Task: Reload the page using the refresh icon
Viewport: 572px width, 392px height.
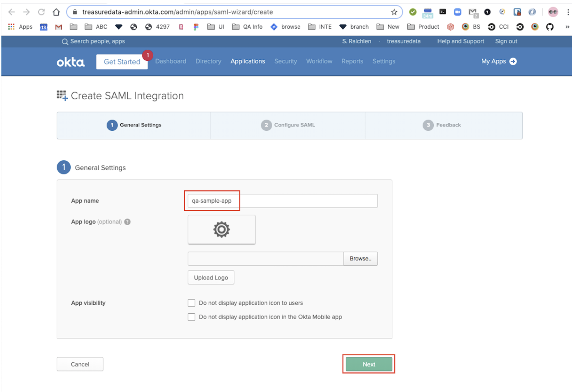Action: [41, 12]
